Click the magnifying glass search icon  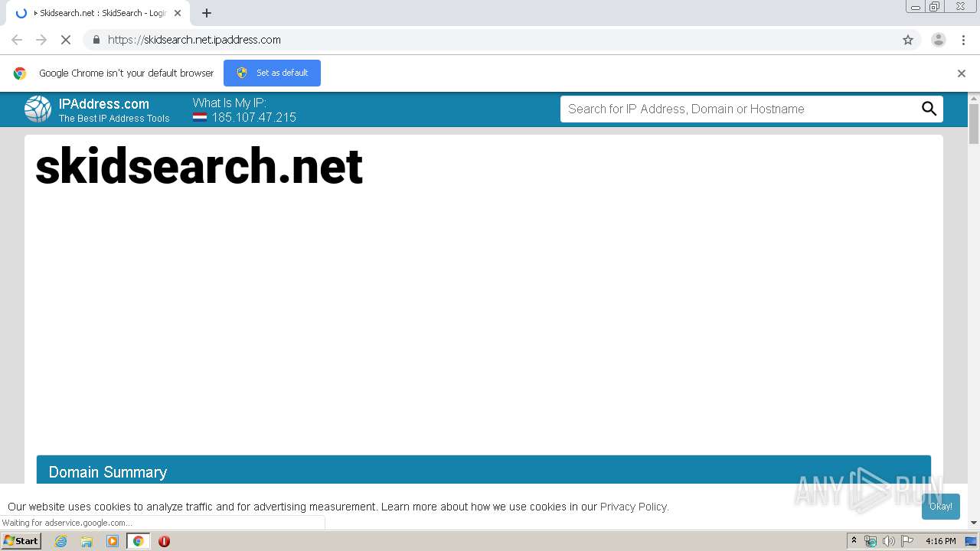click(929, 109)
